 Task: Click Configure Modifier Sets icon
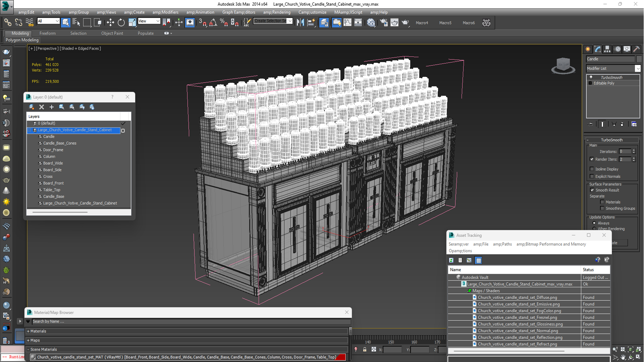(x=634, y=124)
